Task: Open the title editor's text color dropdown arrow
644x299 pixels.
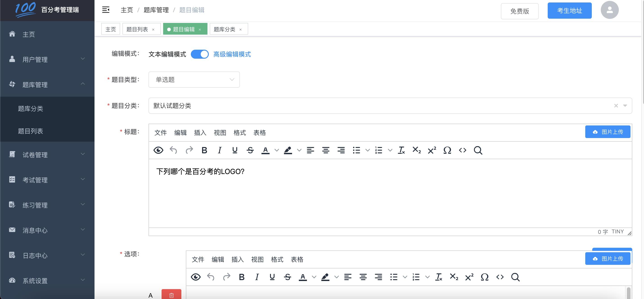Action: coord(277,150)
